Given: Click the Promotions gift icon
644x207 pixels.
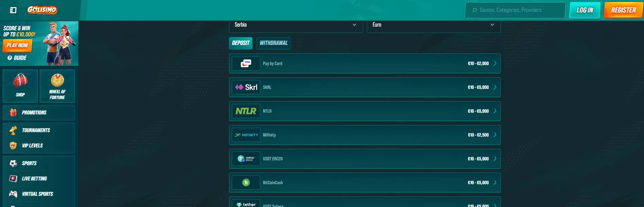Looking at the screenshot, I should point(13,112).
